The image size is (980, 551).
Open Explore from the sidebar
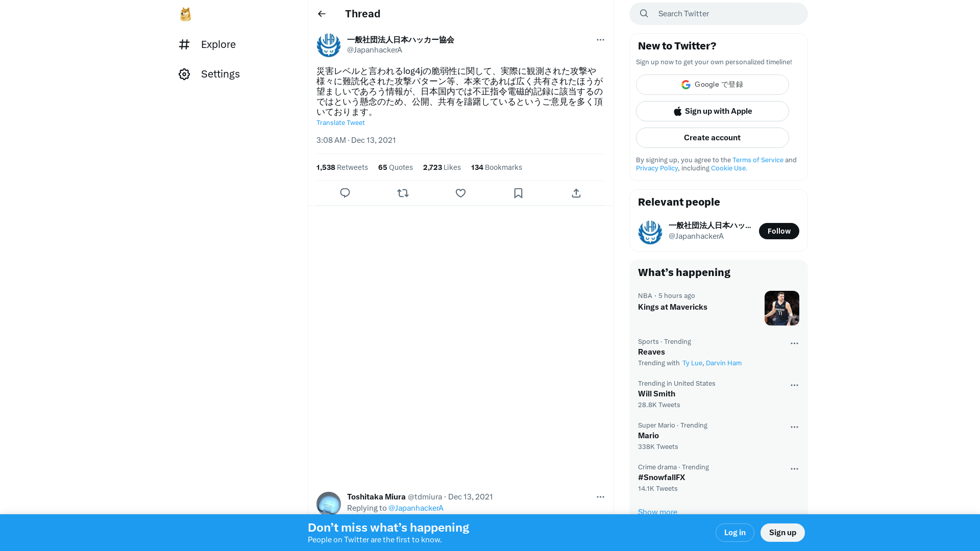[x=207, y=44]
